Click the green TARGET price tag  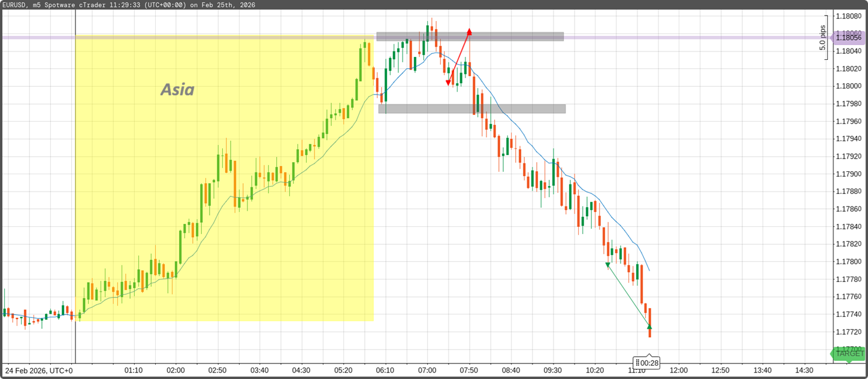849,354
